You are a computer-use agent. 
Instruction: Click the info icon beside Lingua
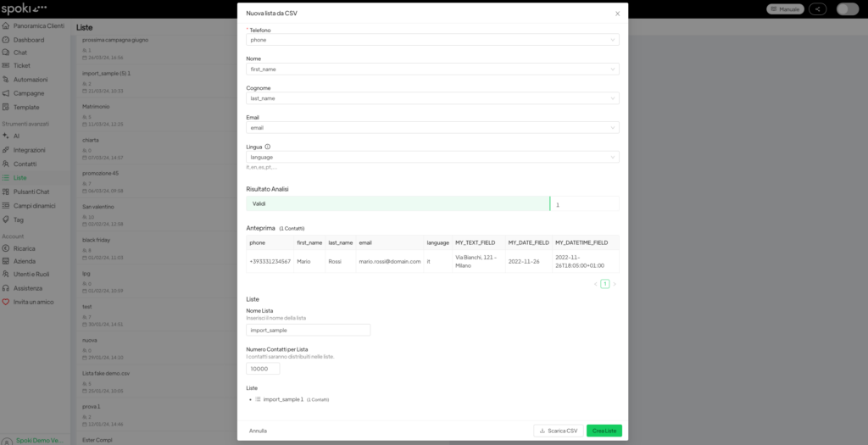268,147
